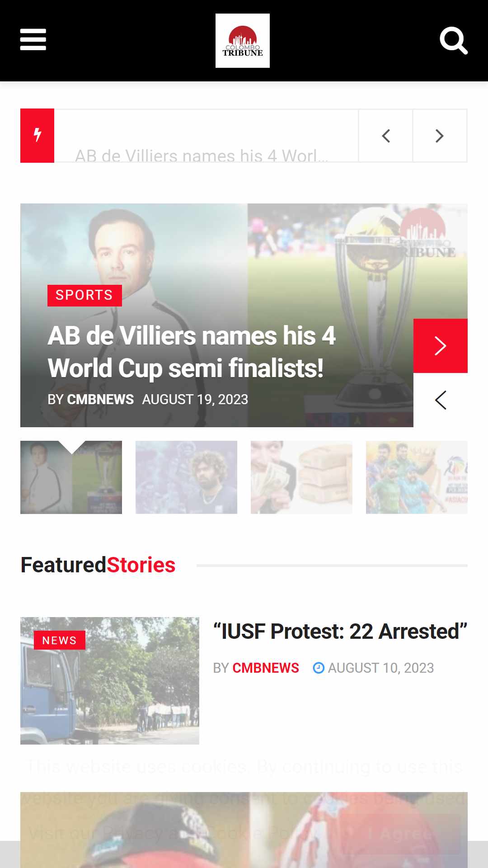Click clock icon beside August 10, 2023
This screenshot has height=868, width=488.
point(319,668)
